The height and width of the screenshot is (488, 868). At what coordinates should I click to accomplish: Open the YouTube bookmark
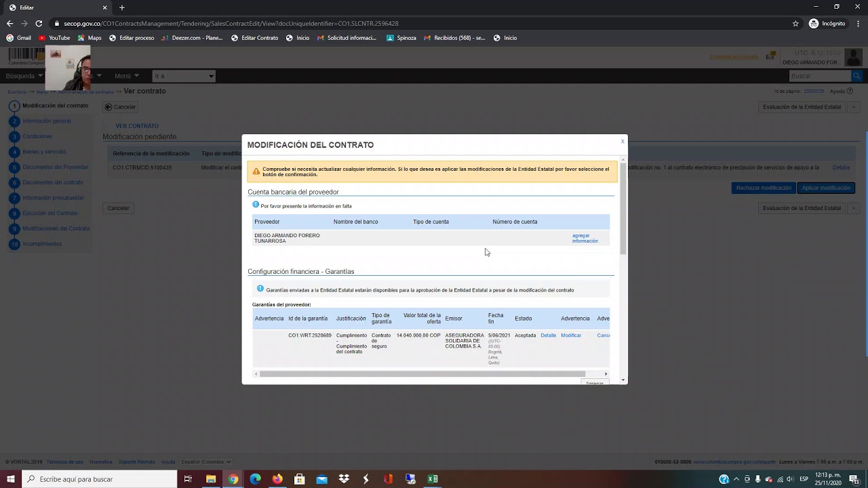tap(54, 38)
